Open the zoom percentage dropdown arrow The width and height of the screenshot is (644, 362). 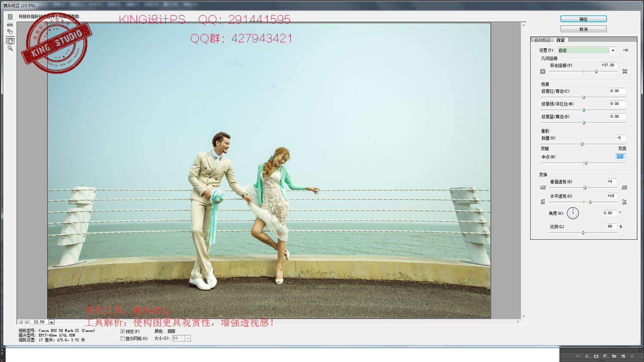click(52, 322)
